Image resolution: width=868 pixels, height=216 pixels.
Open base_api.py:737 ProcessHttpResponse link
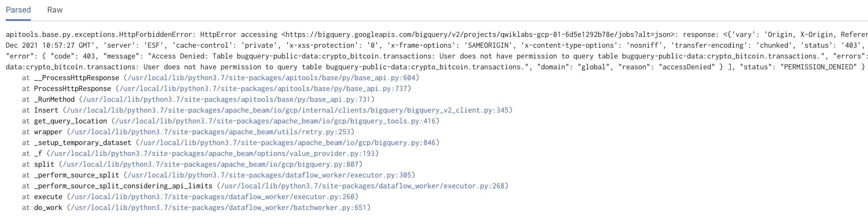pyautogui.click(x=263, y=89)
